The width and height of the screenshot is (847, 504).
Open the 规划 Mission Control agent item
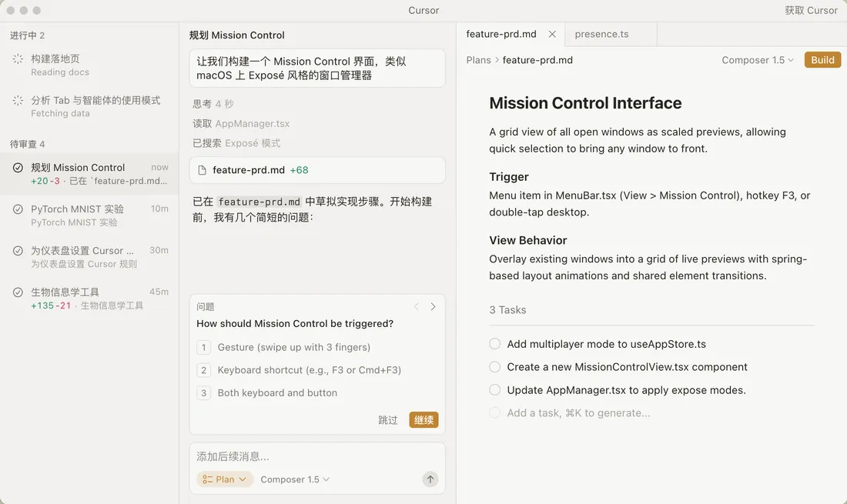tap(89, 174)
